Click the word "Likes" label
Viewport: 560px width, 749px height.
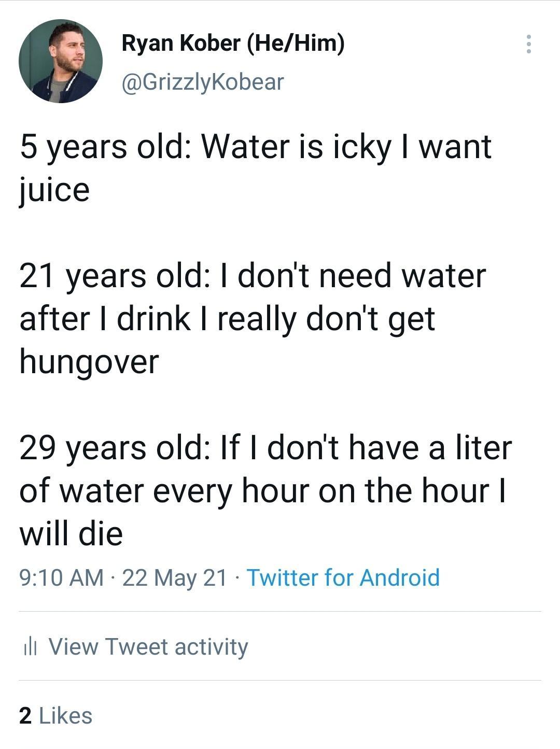[65, 715]
